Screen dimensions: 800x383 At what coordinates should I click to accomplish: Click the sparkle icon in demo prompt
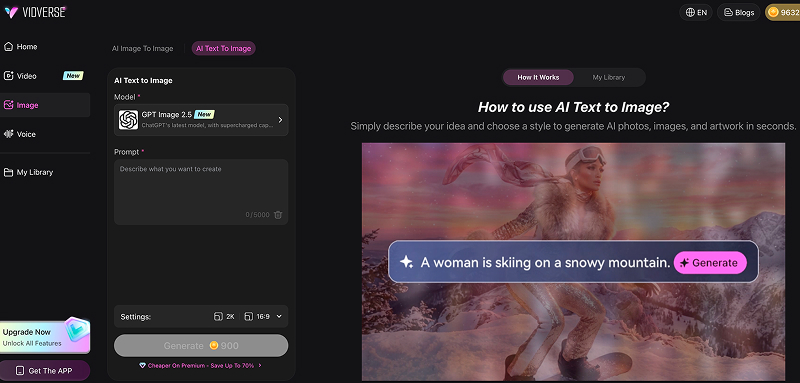tap(406, 263)
